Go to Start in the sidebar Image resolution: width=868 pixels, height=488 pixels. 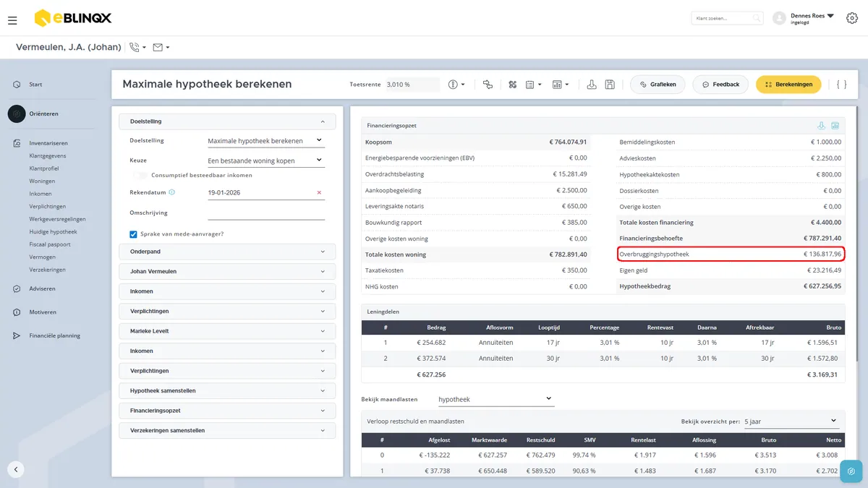click(x=35, y=85)
